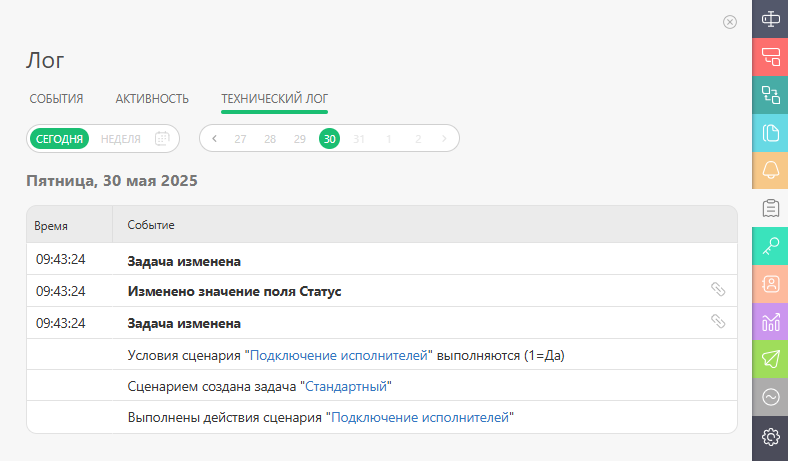Click attachment icon on Статус field row
The width and height of the screenshot is (788, 461).
pyautogui.click(x=718, y=289)
